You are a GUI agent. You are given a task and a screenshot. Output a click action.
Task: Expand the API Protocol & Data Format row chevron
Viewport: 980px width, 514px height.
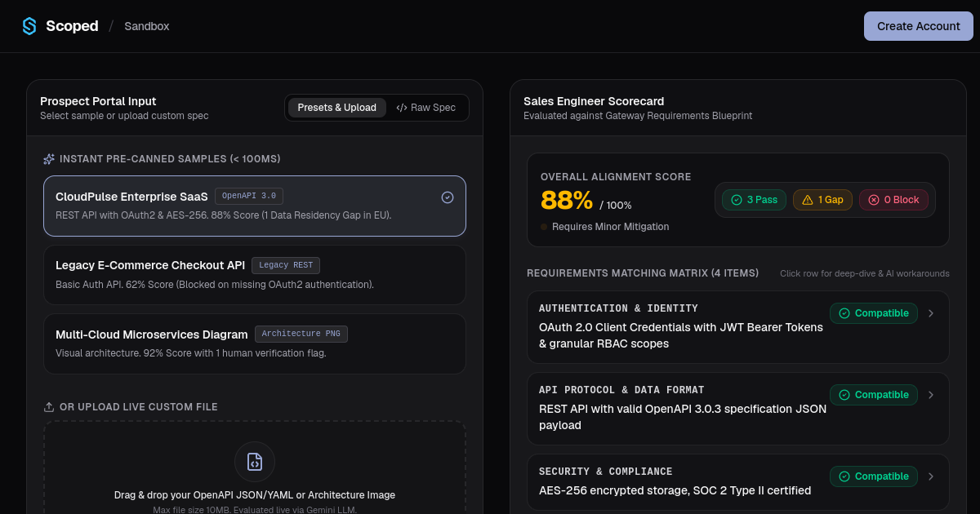pyautogui.click(x=931, y=395)
